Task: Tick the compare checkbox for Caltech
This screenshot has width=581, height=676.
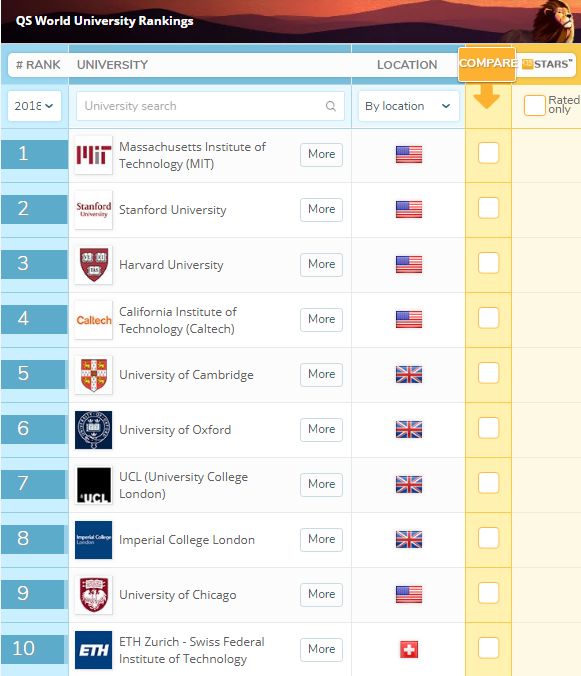Action: point(488,318)
